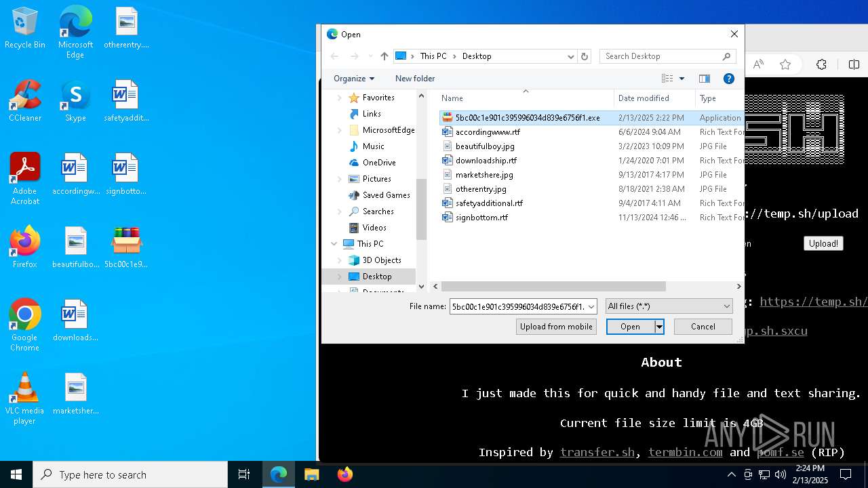
Task: Toggle Edge read aloud icon
Action: 758,64
